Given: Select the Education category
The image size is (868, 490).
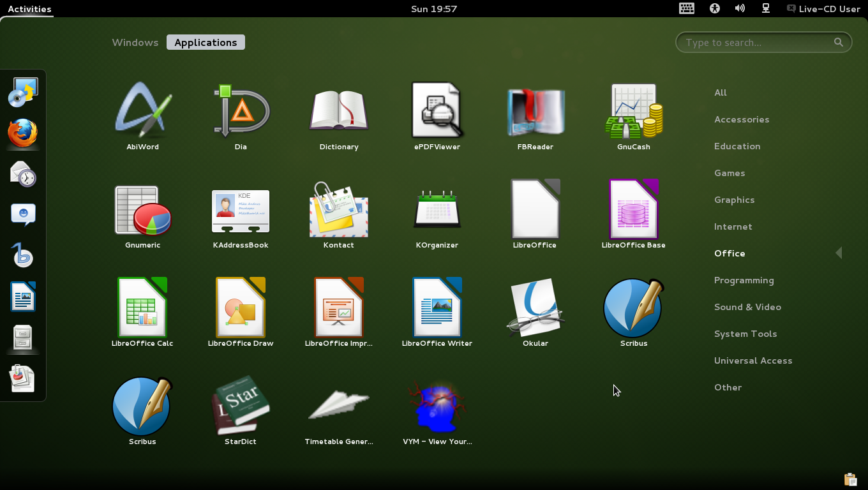Looking at the screenshot, I should pyautogui.click(x=737, y=146).
